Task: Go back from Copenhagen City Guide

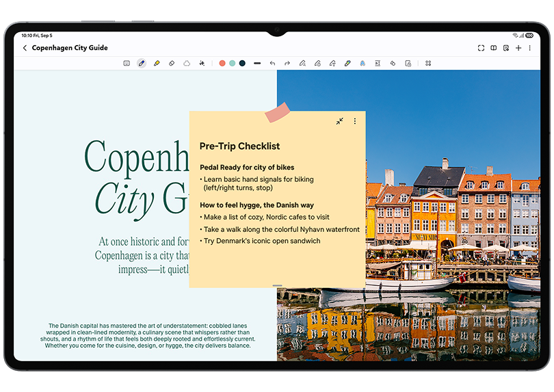Action: click(25, 48)
